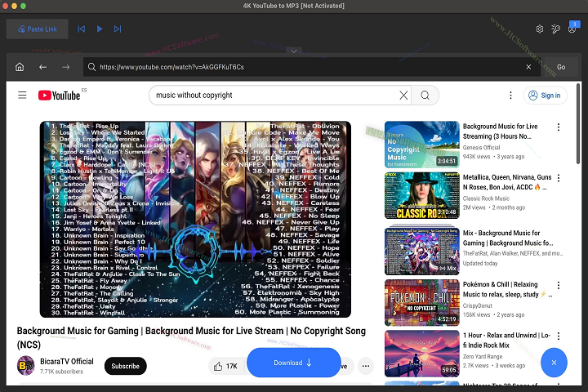Click the video title text

(x=191, y=337)
